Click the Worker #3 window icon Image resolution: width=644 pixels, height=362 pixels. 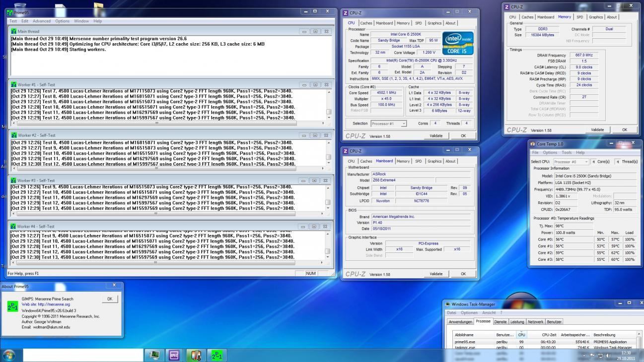coord(14,181)
